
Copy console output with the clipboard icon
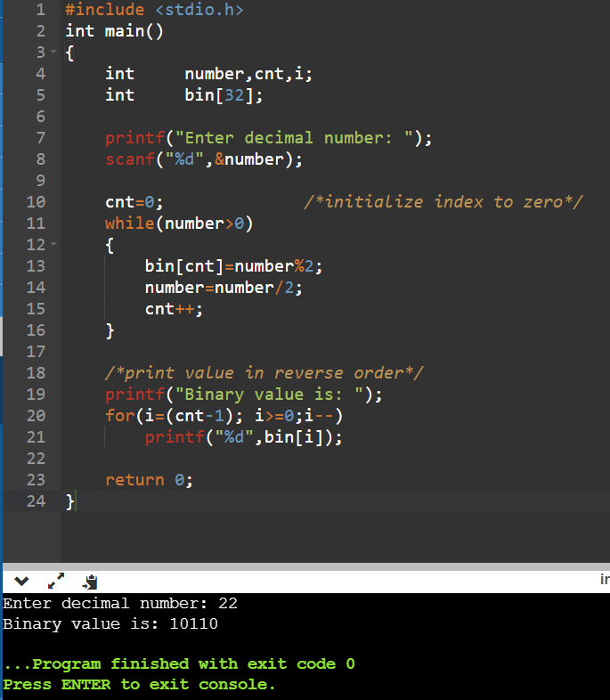pyautogui.click(x=90, y=582)
